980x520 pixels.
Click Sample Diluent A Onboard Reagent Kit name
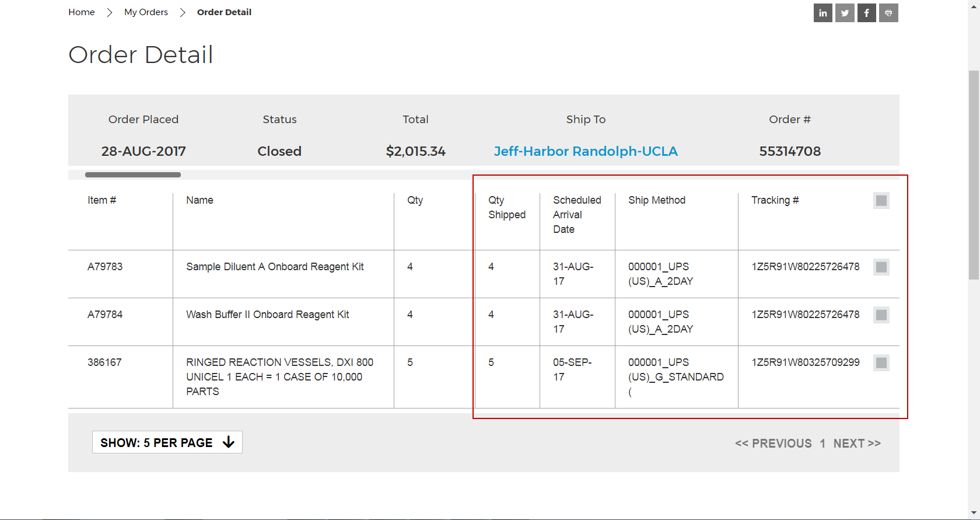(x=275, y=267)
